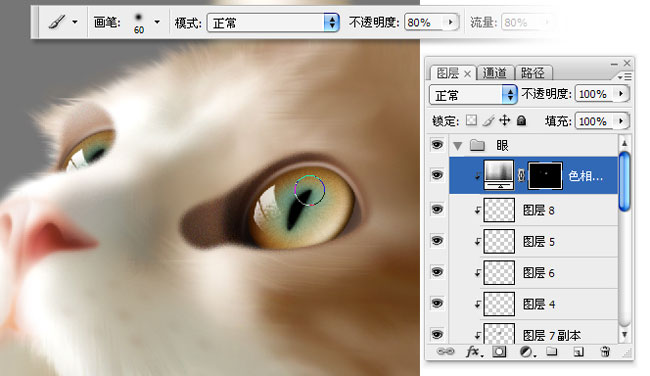The width and height of the screenshot is (650, 376).
Task: Hide 图层 4 with eye icon
Action: click(437, 303)
